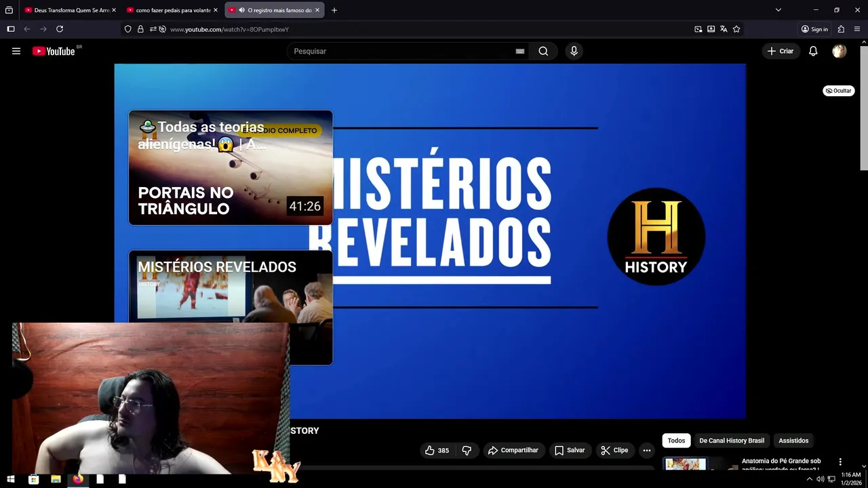
Task: Translate this page icon in address bar
Action: click(724, 29)
